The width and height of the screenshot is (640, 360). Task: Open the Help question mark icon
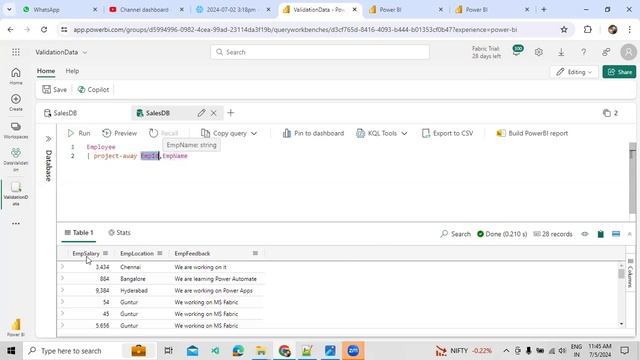[x=584, y=52]
